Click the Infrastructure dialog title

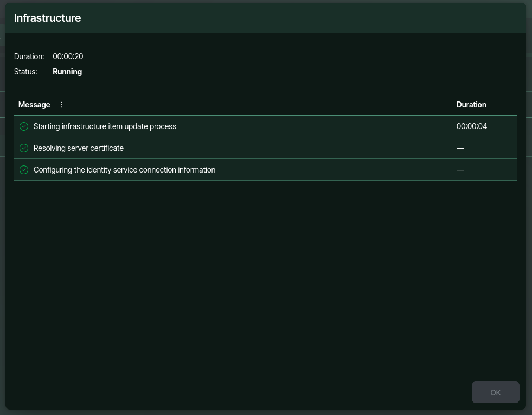pos(47,18)
